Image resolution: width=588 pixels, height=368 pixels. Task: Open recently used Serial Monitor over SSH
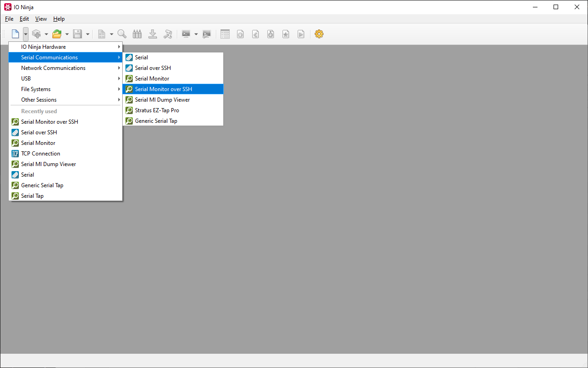click(66, 122)
